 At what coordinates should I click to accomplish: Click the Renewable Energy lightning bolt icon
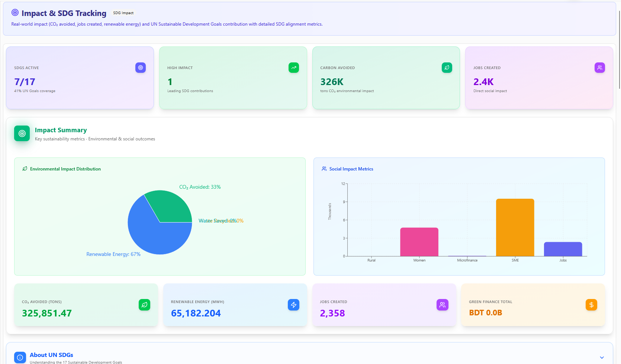pyautogui.click(x=293, y=305)
